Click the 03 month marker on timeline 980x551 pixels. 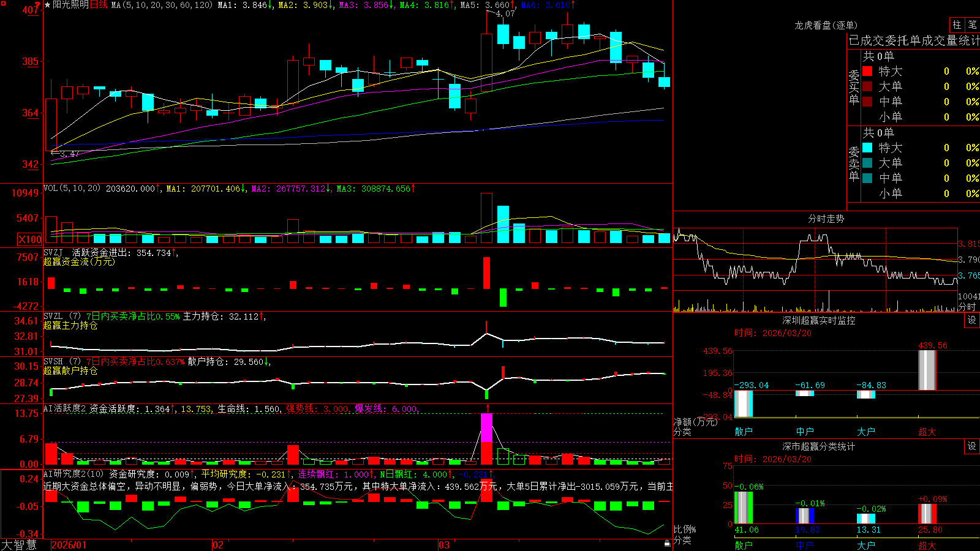coord(444,545)
